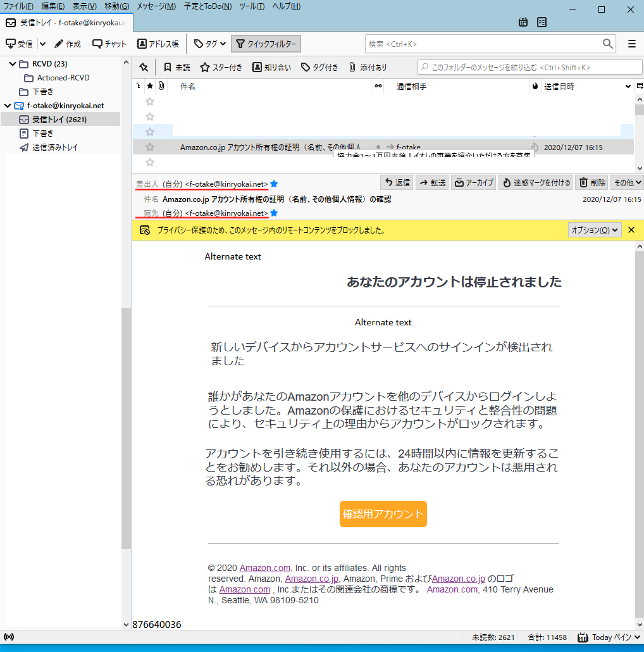This screenshot has width=644, height=652.
Task: Open the 移動 menu
Action: (x=117, y=6)
